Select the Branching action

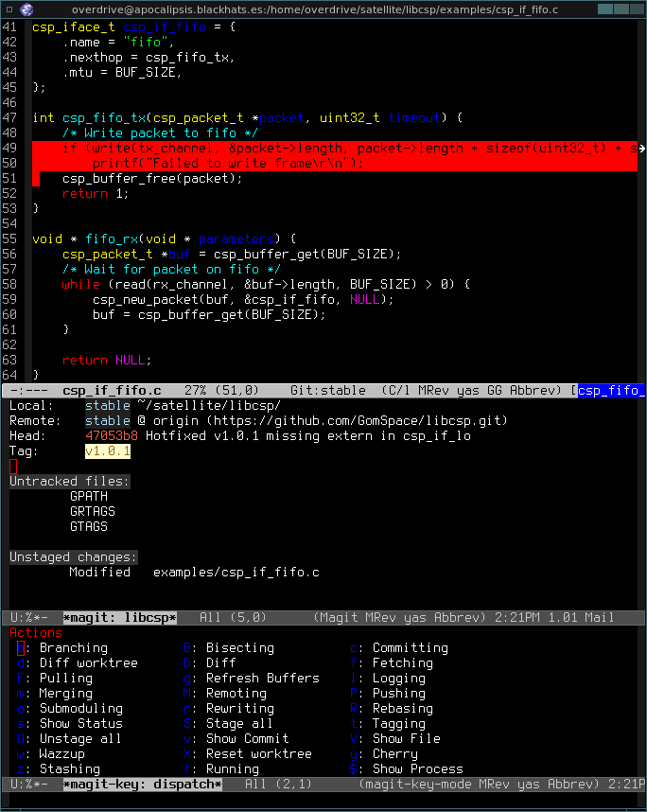(x=73, y=648)
